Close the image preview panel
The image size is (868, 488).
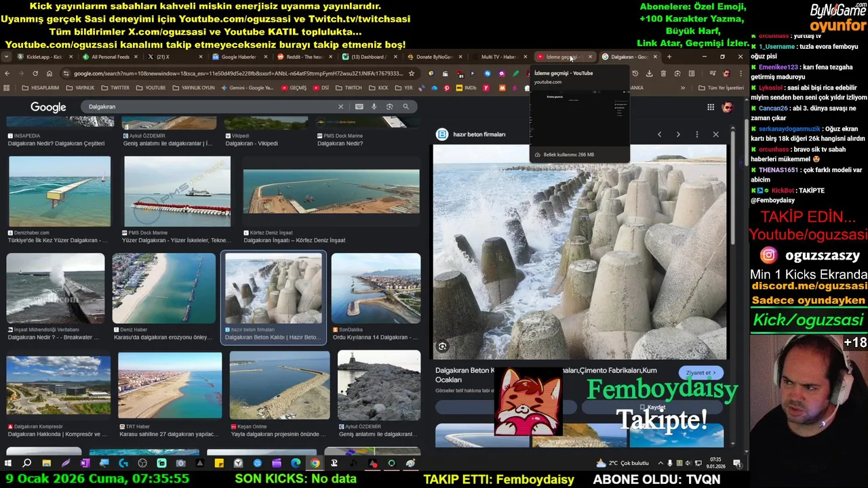715,134
